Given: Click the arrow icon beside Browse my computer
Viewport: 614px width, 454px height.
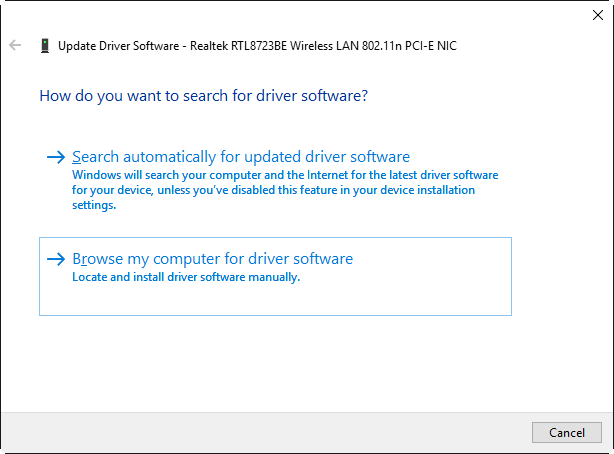Looking at the screenshot, I should coord(56,259).
